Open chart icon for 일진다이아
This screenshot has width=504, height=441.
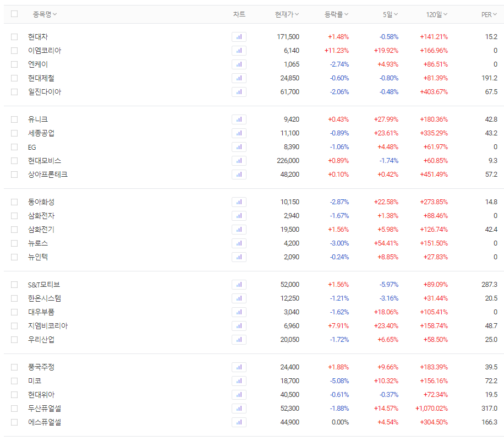point(239,92)
